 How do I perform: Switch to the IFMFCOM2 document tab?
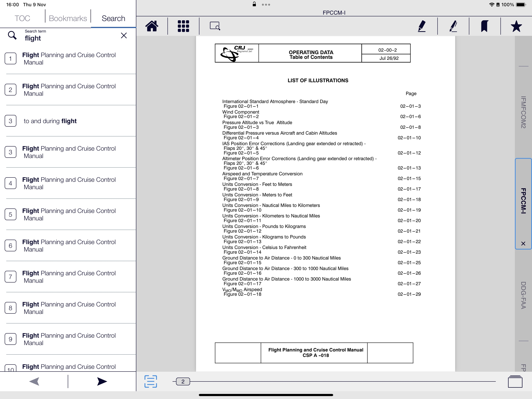click(x=523, y=112)
